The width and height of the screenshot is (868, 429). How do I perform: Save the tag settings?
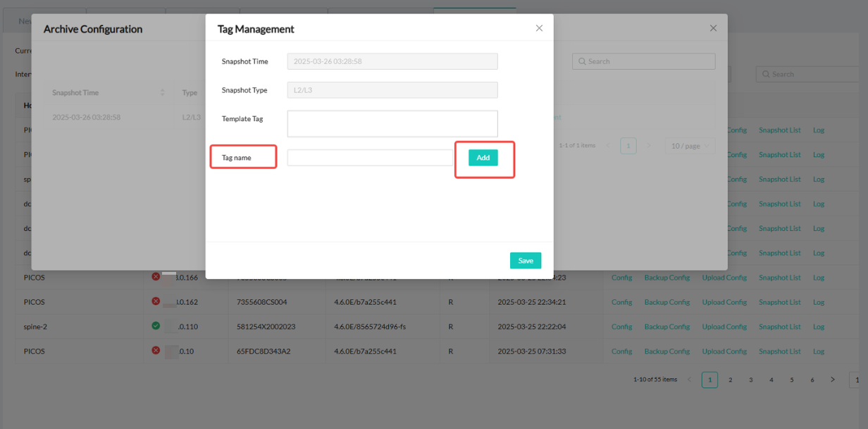tap(526, 261)
